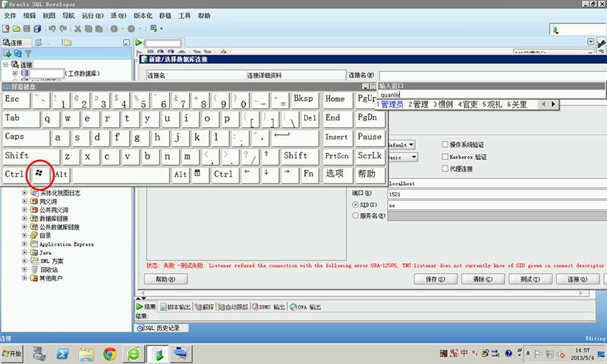The height and width of the screenshot is (364, 607).
Task: Expand the Application Express tree node
Action: pyautogui.click(x=24, y=244)
